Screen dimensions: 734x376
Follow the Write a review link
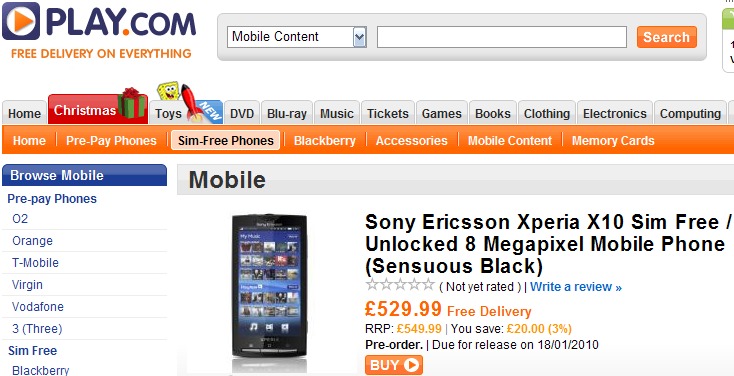(576, 287)
